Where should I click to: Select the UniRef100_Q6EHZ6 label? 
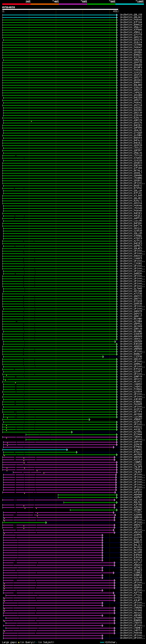tap(131, 457)
